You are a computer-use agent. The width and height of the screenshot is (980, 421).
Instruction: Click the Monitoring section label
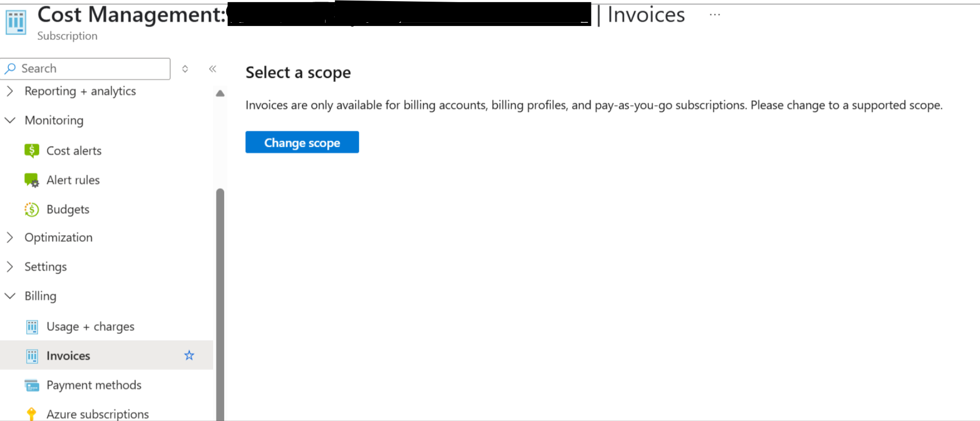pos(54,120)
